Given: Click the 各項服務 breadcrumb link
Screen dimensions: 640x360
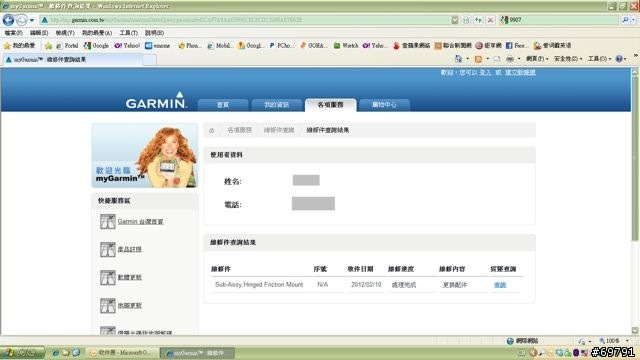Looking at the screenshot, I should (x=240, y=130).
